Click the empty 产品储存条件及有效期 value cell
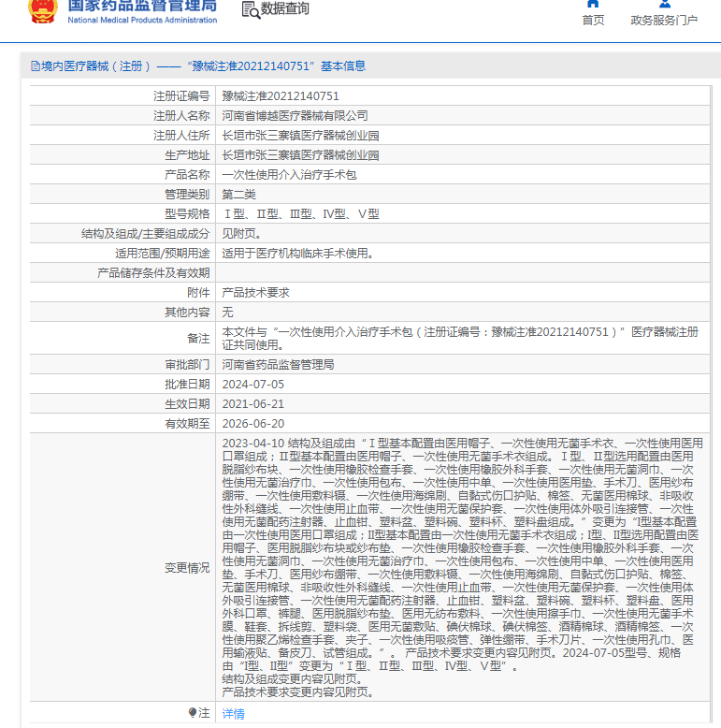The width and height of the screenshot is (721, 728). click(x=463, y=273)
